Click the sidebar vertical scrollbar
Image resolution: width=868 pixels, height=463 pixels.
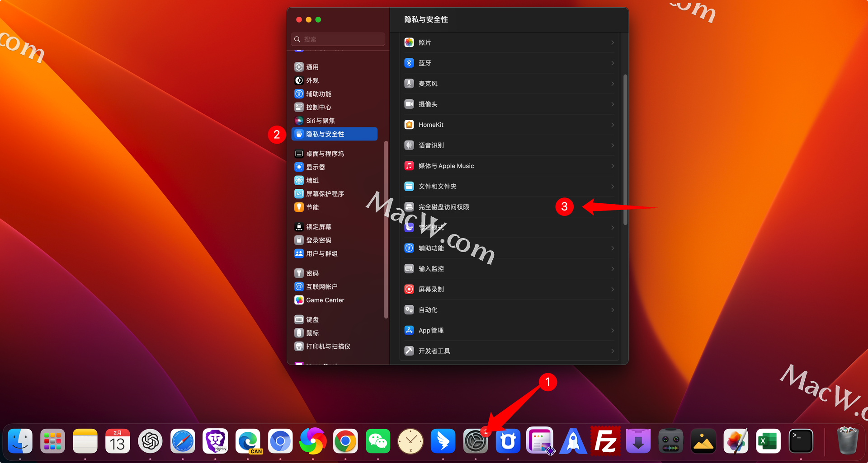point(386,229)
